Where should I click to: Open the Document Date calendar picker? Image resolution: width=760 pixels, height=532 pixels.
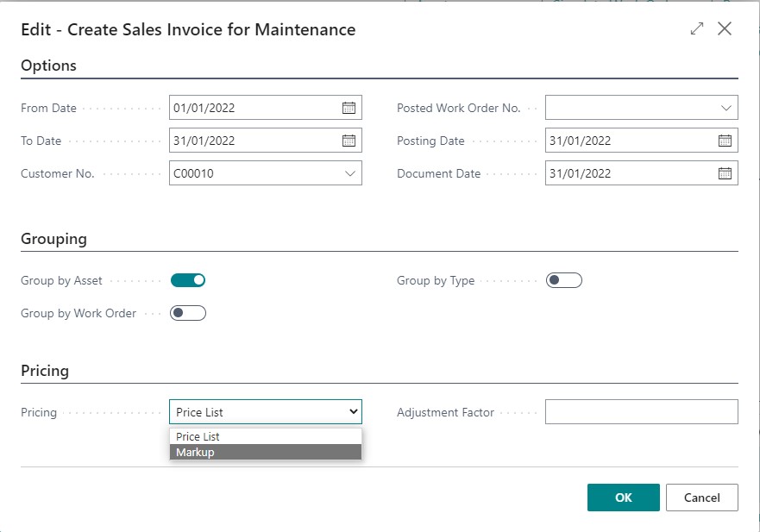point(725,172)
